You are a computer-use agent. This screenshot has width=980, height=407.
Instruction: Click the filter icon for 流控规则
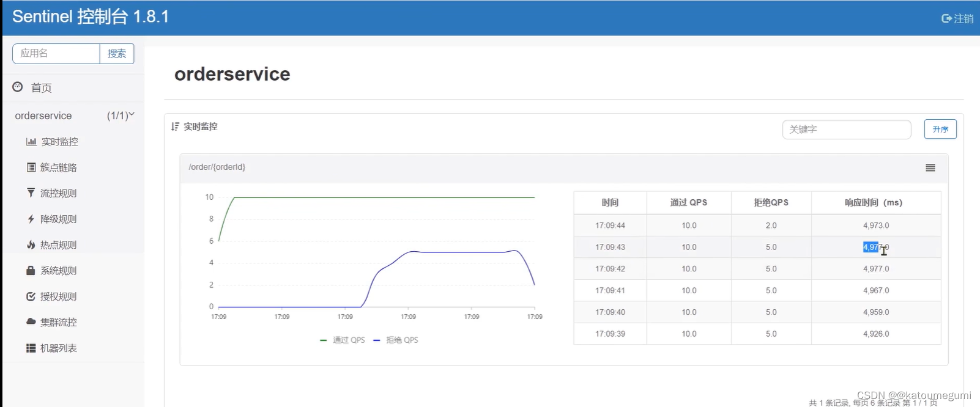click(31, 193)
